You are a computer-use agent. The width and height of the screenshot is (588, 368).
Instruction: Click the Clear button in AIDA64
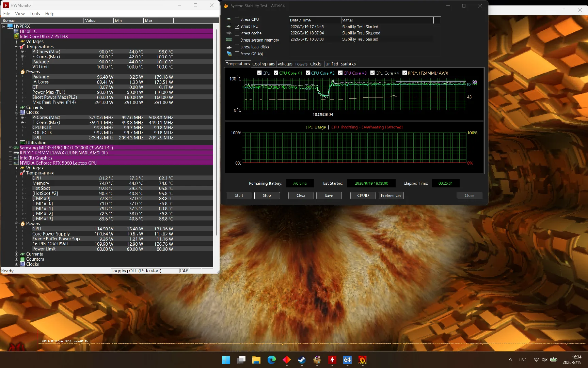click(x=301, y=196)
